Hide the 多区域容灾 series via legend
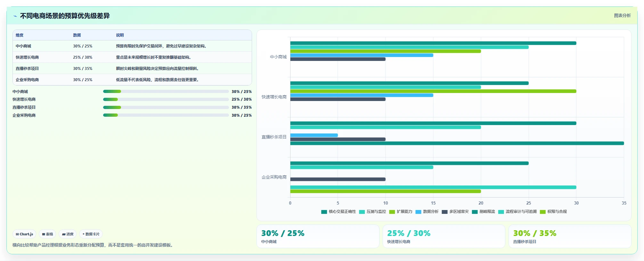Image resolution: width=644 pixels, height=261 pixels. (455, 212)
